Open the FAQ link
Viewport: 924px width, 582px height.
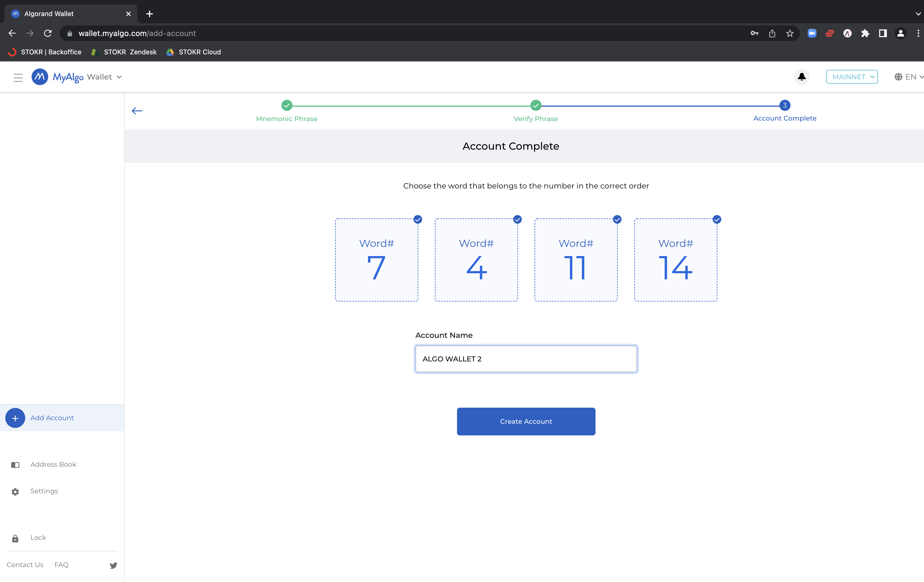[x=61, y=565]
